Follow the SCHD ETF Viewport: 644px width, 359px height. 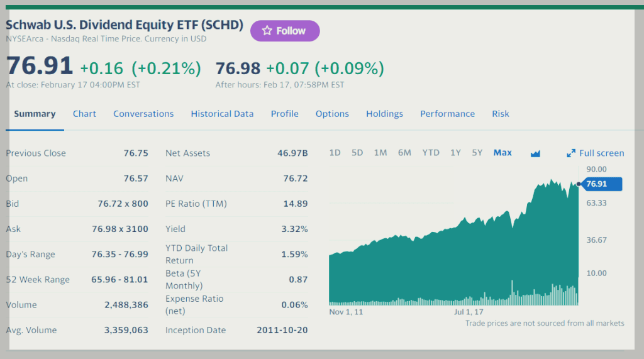coord(285,31)
